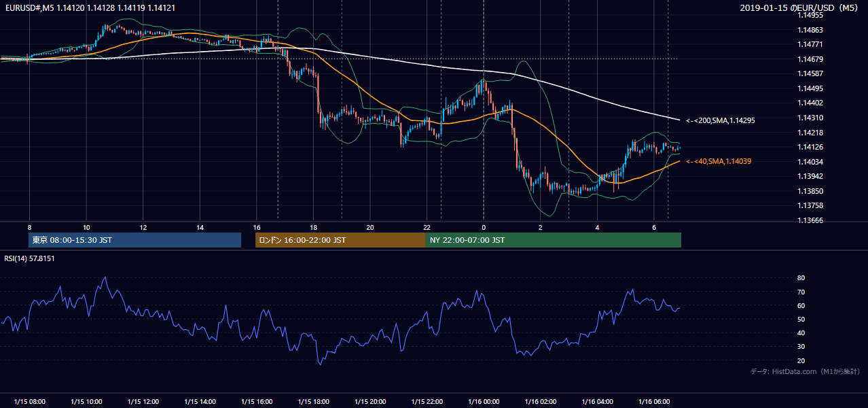Click the hour 8 tick on price chart axis
Viewport: 868px width, 408px height.
pyautogui.click(x=29, y=227)
